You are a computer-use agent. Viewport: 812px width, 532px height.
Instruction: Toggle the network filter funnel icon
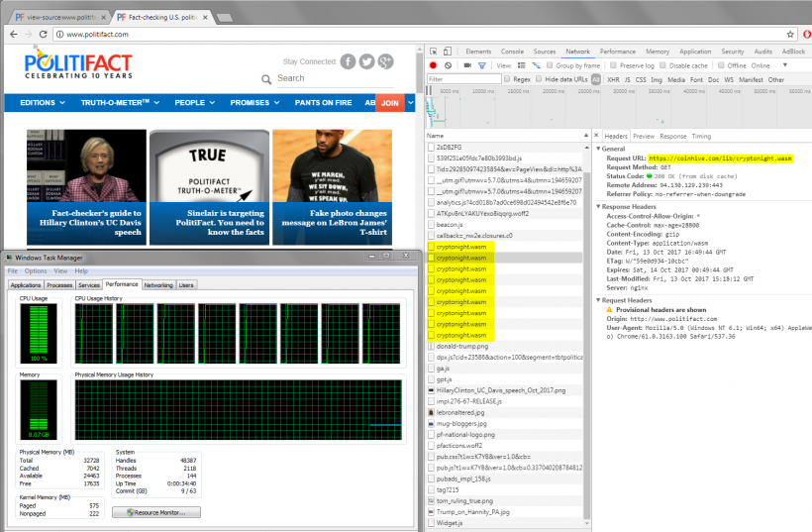pos(482,65)
